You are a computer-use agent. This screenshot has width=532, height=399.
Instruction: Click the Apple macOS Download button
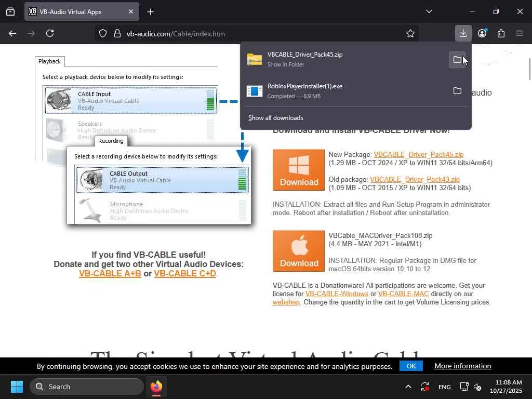pyautogui.click(x=299, y=251)
